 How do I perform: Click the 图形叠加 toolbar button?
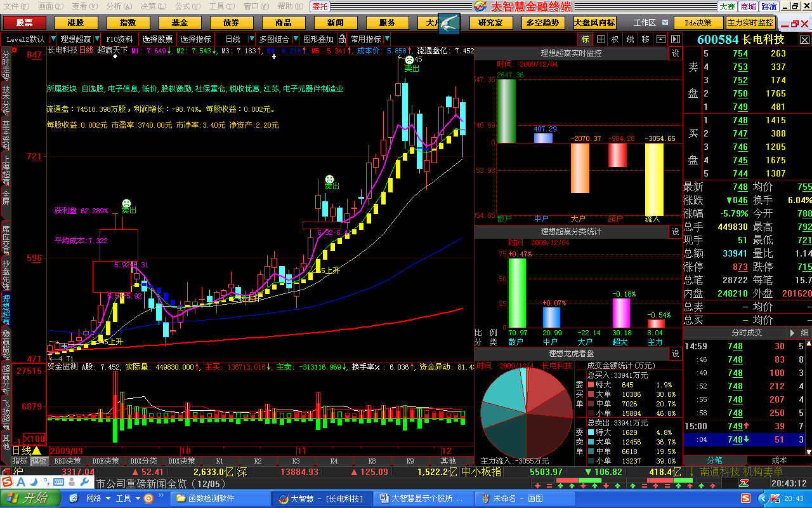coord(318,39)
